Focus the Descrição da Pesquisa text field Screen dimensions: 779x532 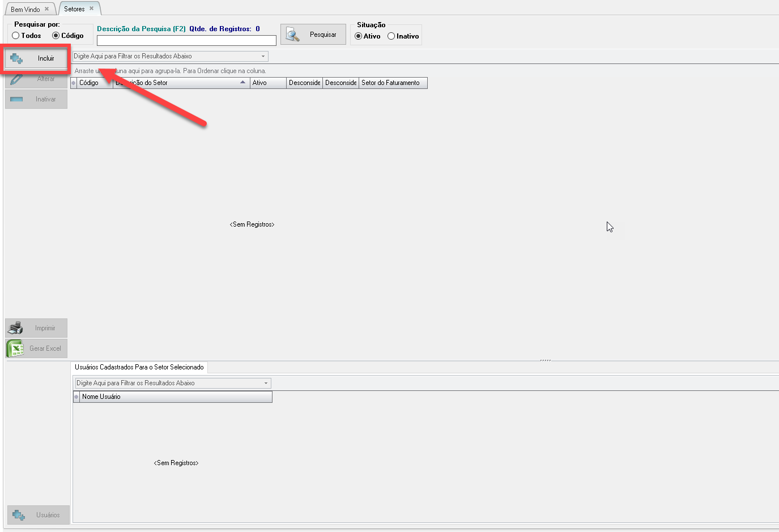coord(186,41)
